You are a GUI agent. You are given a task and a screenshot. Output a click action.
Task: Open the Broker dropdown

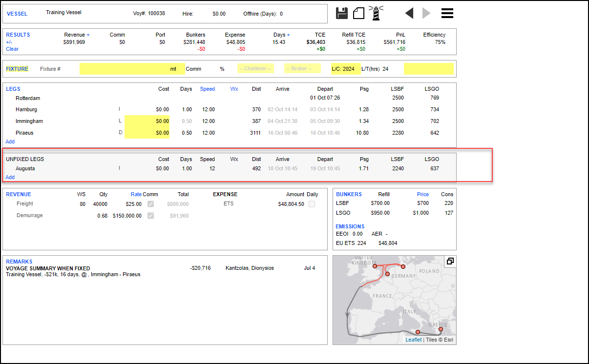click(x=302, y=69)
